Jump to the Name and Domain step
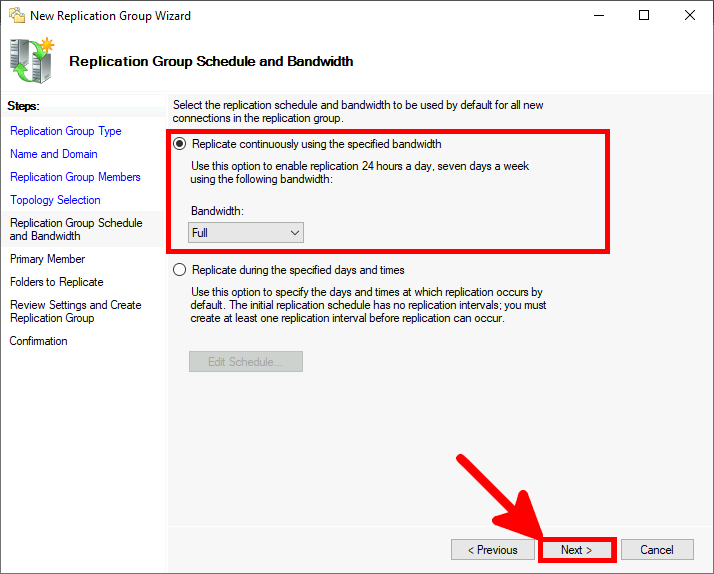The height and width of the screenshot is (574, 714). pyautogui.click(x=54, y=154)
